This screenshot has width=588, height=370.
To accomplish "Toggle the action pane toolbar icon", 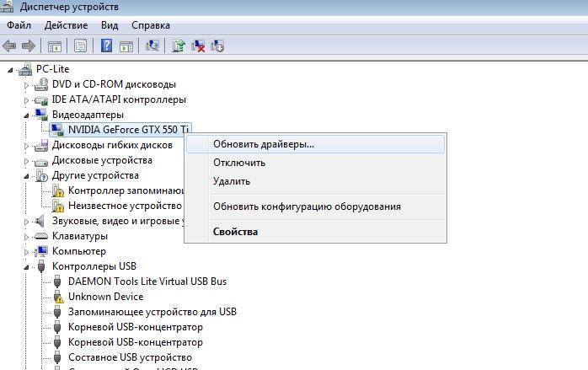I will (126, 46).
